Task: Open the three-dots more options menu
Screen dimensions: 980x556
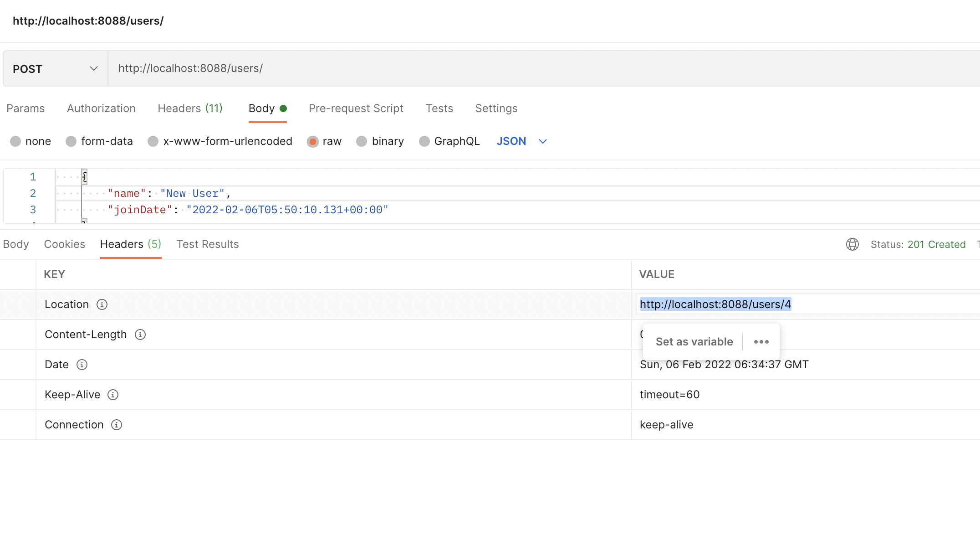Action: click(761, 342)
